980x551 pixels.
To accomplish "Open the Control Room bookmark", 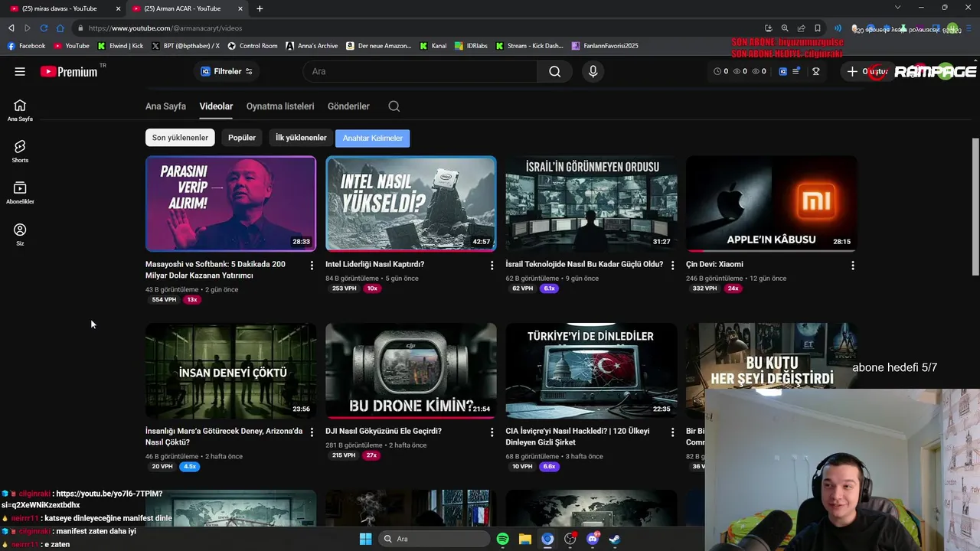I will pos(253,46).
